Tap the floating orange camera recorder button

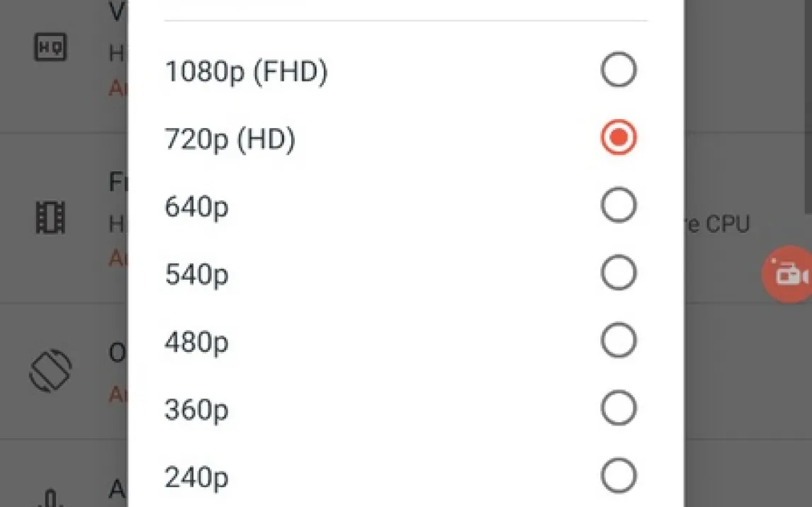click(788, 274)
